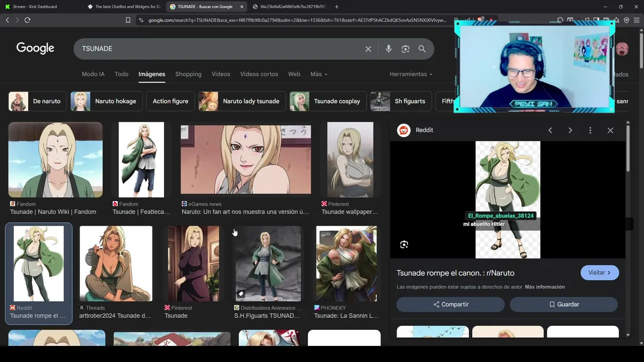Viewport: 644px width, 362px height.
Task: Filter by Tsunade cosplay chip
Action: pyautogui.click(x=328, y=101)
